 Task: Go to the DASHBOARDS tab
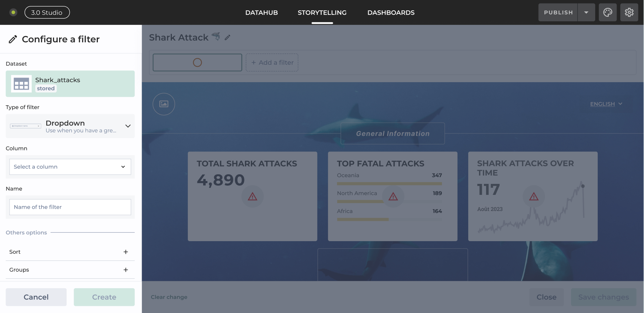pos(391,12)
